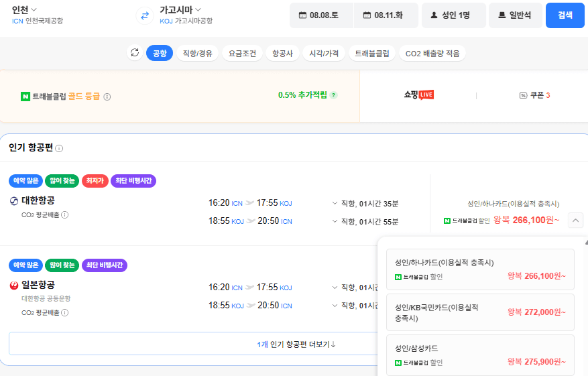The image size is (588, 376).
Task: Open 쿠폰 3 coupons
Action: pos(535,95)
